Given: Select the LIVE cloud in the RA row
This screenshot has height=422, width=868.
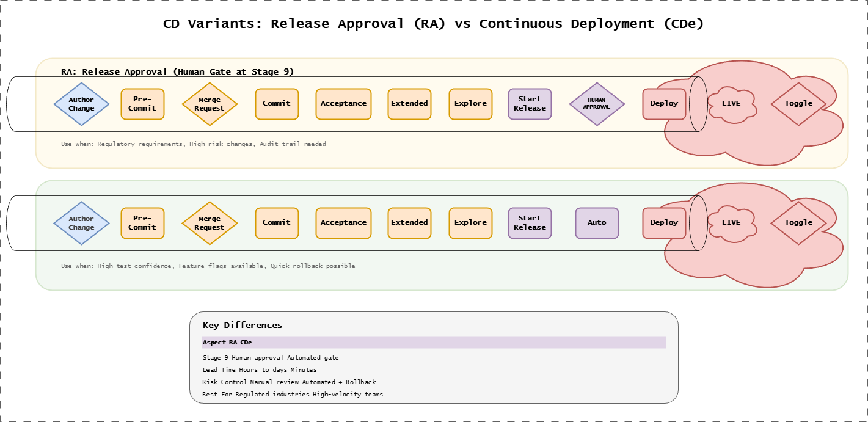Looking at the screenshot, I should [x=731, y=103].
